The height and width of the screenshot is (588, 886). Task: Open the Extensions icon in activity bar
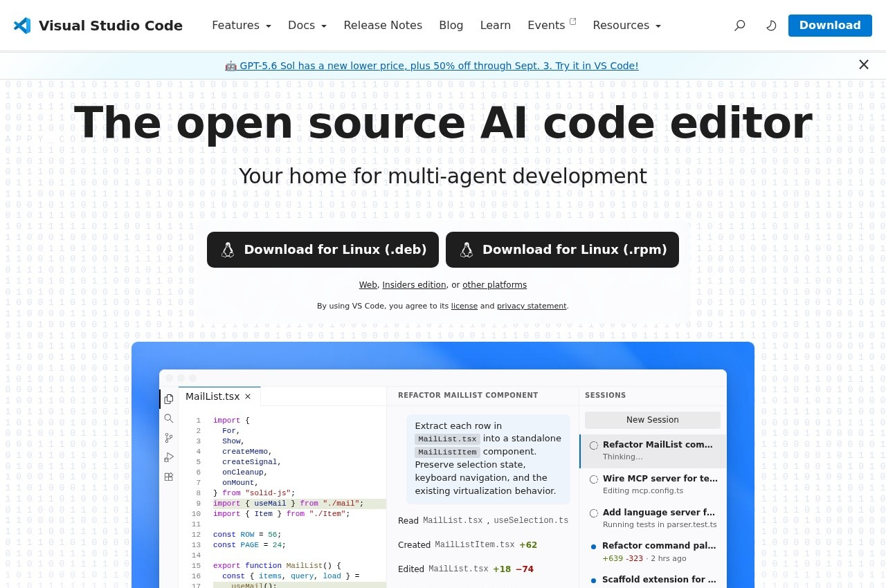pyautogui.click(x=168, y=477)
